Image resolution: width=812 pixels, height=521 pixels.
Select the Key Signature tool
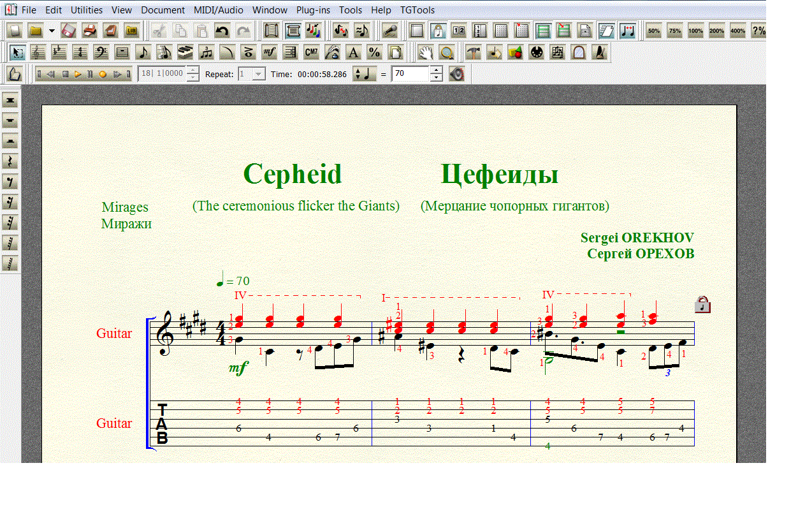pos(59,52)
